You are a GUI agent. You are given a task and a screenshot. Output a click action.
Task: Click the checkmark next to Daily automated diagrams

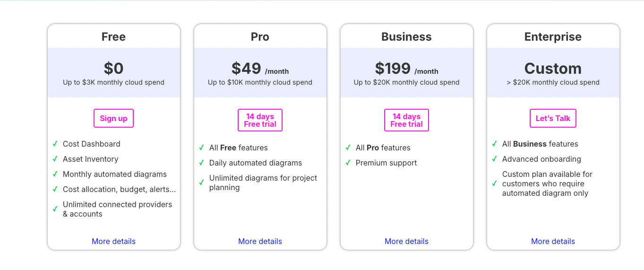pos(202,163)
